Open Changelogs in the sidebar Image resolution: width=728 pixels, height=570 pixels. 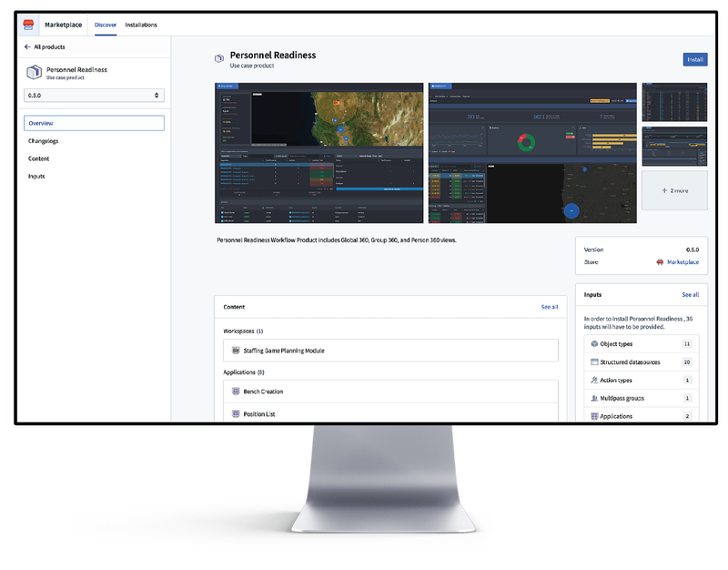click(x=44, y=141)
